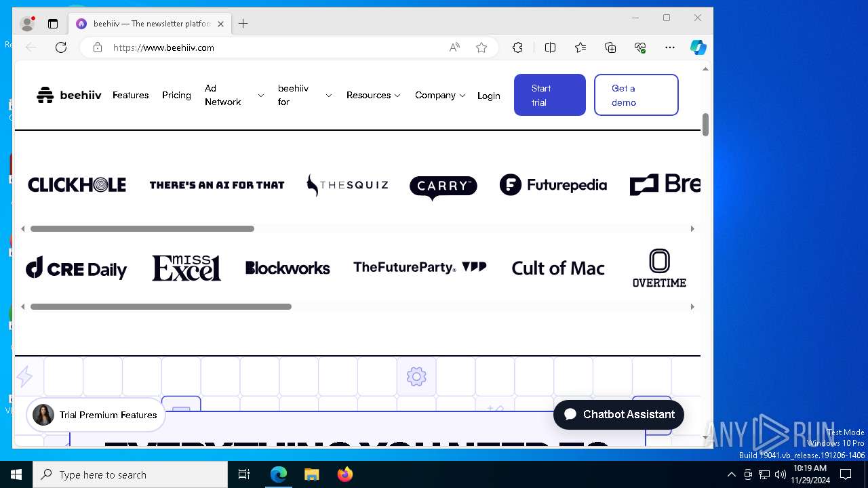Open browser Extensions icon
Viewport: 868px width, 488px height.
point(517,47)
